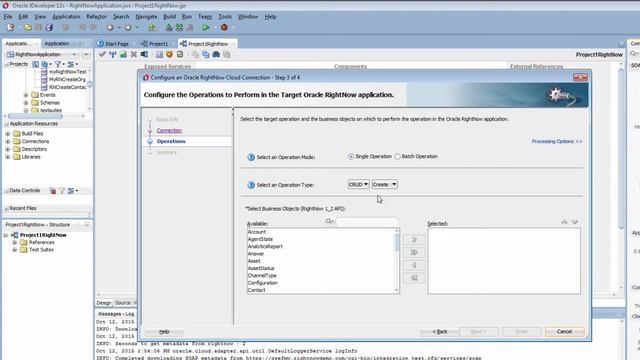Screen dimensions: 640x360
Task: Click the binoculars Find icon in editor toolbar
Action: [x=216, y=54]
